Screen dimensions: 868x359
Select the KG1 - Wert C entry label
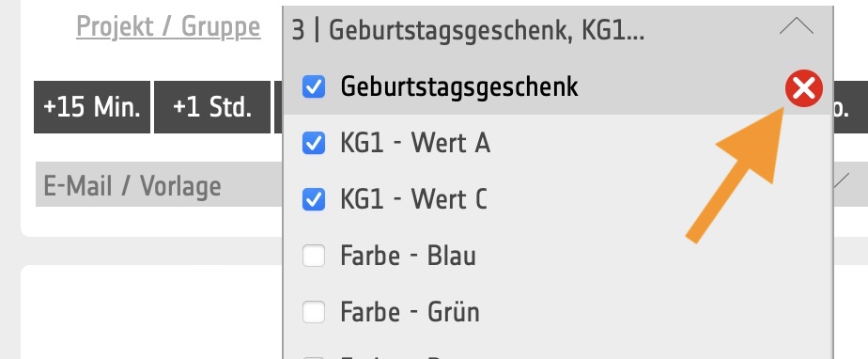click(x=413, y=199)
